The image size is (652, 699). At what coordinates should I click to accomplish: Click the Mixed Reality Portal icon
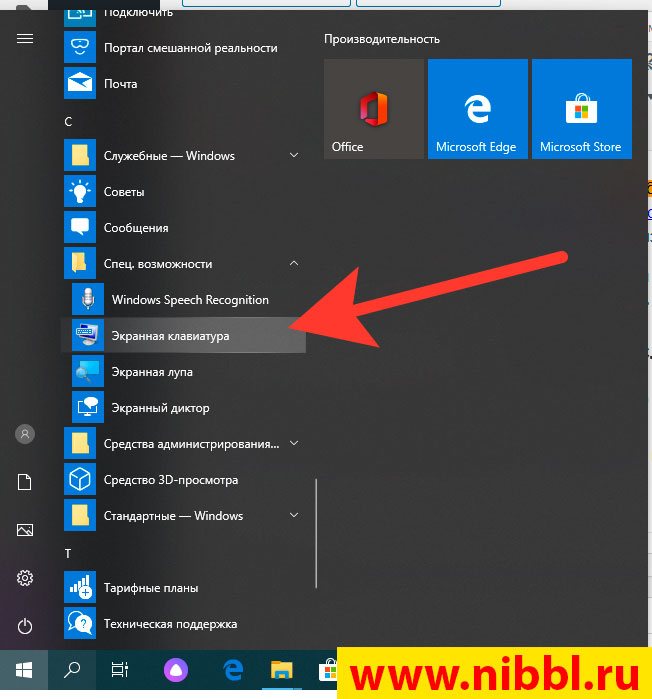[80, 47]
